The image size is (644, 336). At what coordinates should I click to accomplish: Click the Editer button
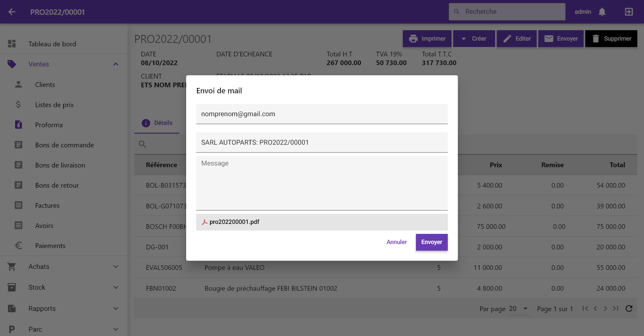[x=517, y=39]
